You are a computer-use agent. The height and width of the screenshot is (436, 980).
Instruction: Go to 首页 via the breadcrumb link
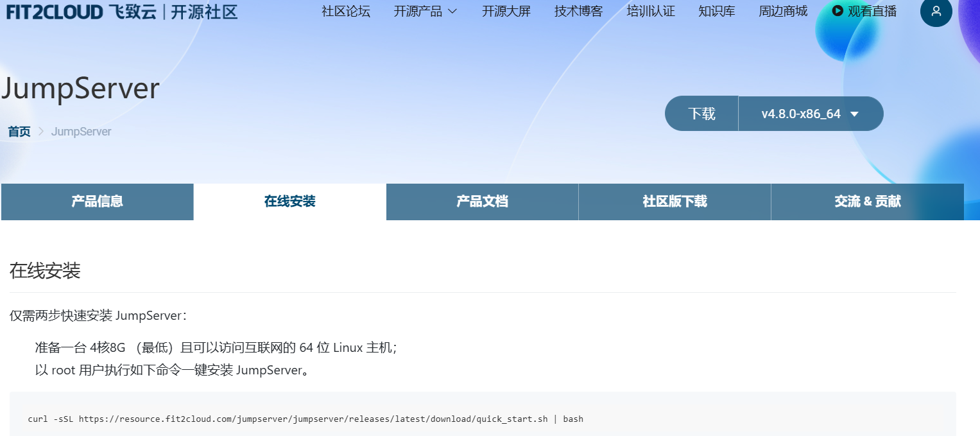pos(18,132)
